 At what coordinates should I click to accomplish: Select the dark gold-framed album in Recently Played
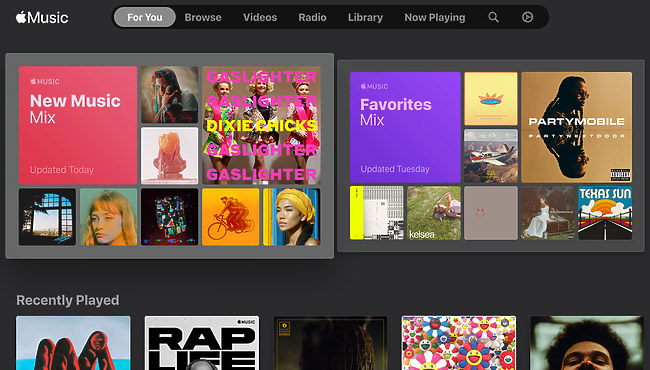coord(330,343)
